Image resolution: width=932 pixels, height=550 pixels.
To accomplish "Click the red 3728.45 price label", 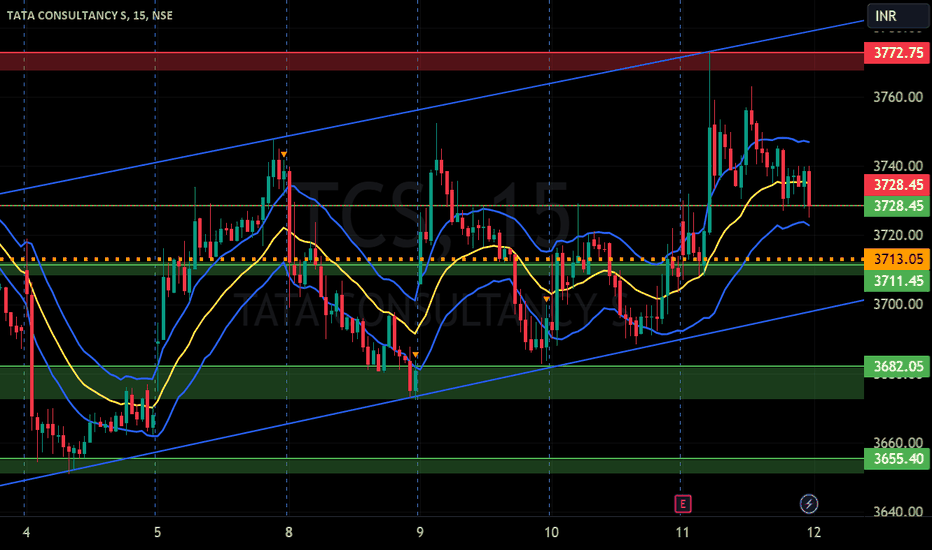I will 896,185.
